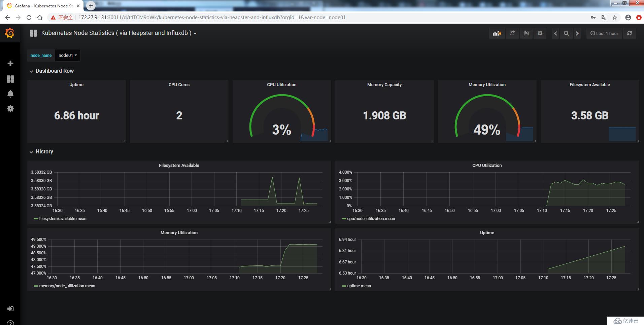
Task: Toggle filesystem/available.mean legend series
Action: click(x=63, y=219)
